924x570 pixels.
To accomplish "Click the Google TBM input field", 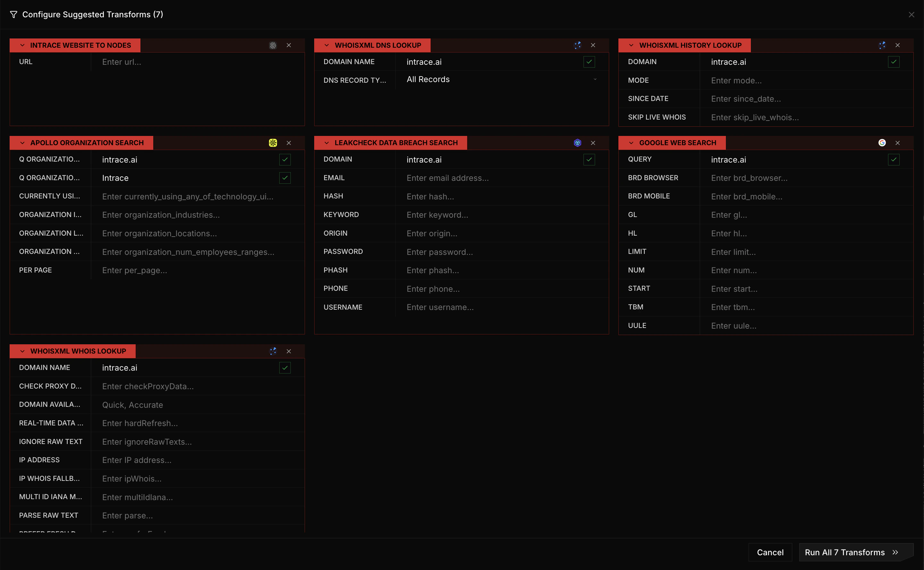I will coord(806,307).
